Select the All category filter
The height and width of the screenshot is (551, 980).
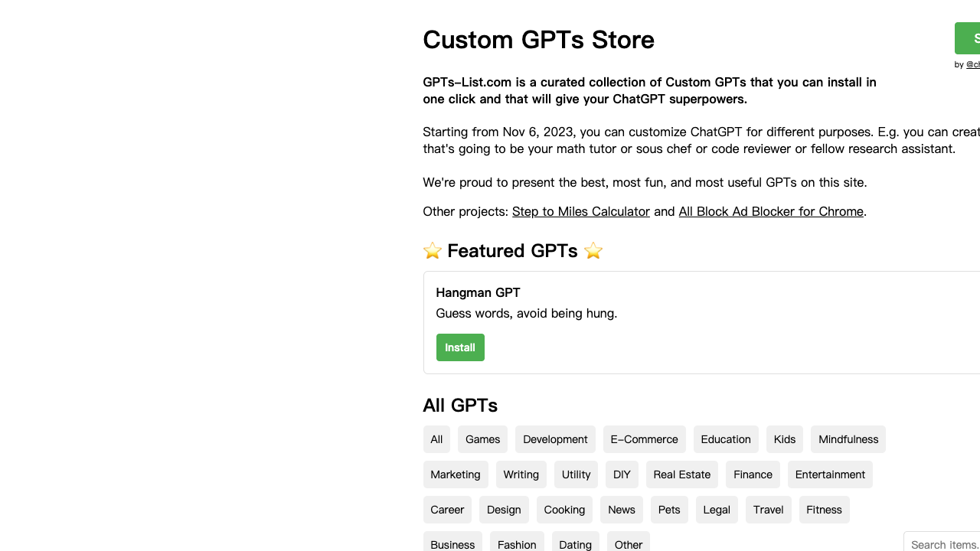436,439
